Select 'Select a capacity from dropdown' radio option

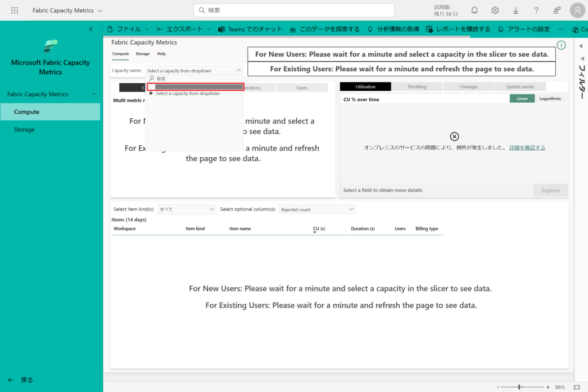click(x=151, y=94)
